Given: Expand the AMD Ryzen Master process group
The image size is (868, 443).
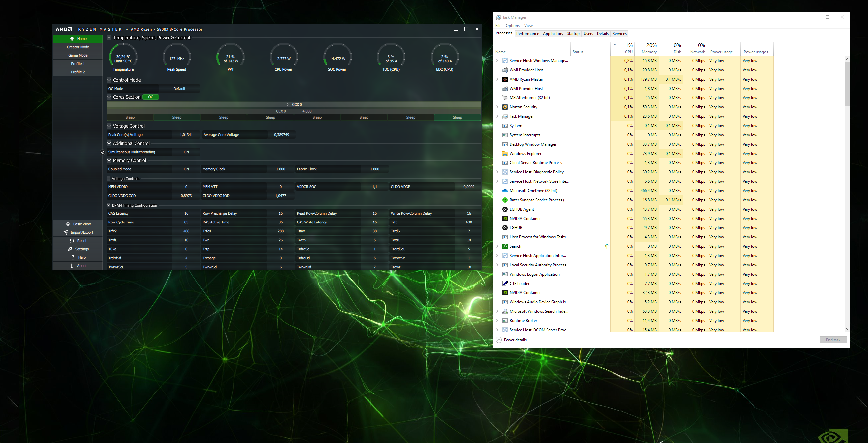Looking at the screenshot, I should point(497,79).
